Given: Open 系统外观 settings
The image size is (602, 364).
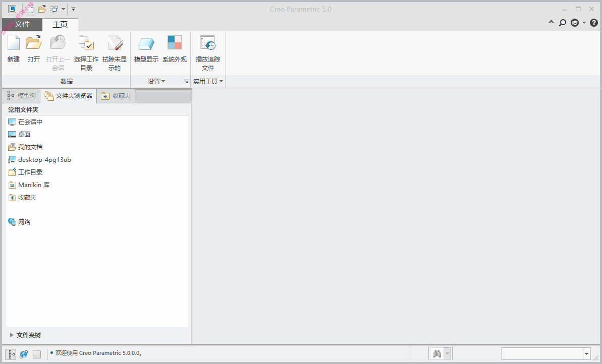Looking at the screenshot, I should (x=175, y=49).
